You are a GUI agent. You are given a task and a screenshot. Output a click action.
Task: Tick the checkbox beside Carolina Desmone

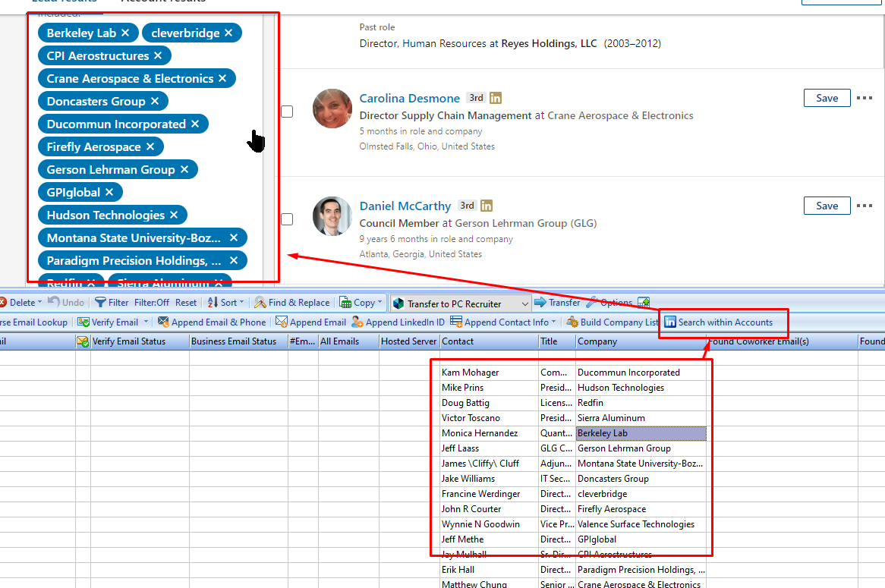coord(287,112)
